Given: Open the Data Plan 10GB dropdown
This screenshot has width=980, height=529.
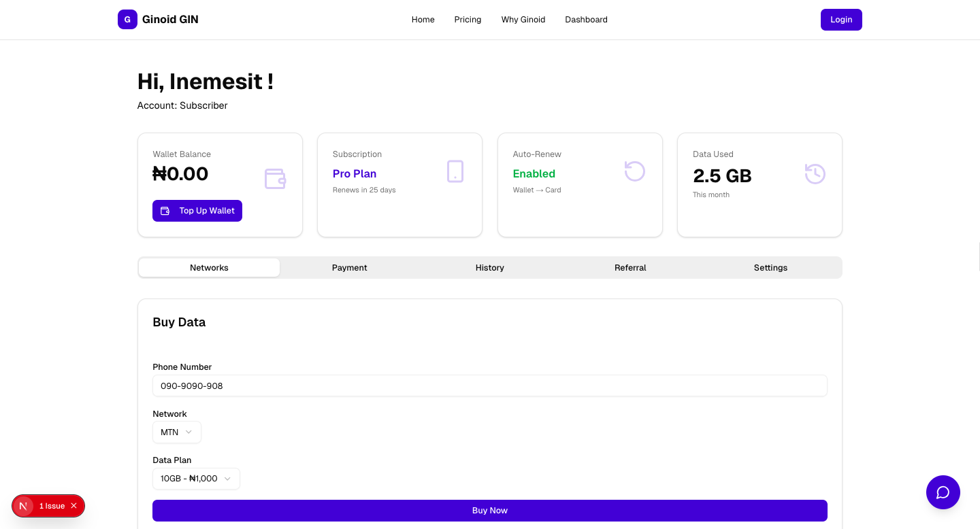Looking at the screenshot, I should click(x=196, y=479).
